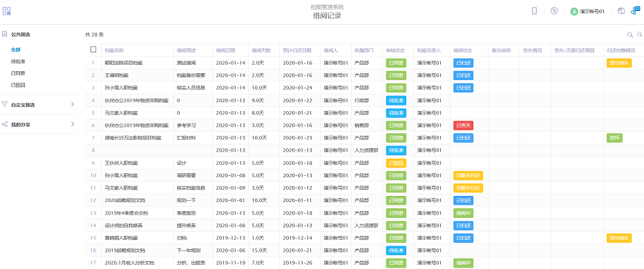
Task: Click 到期未归还 tag in row 11
Action: pyautogui.click(x=468, y=188)
